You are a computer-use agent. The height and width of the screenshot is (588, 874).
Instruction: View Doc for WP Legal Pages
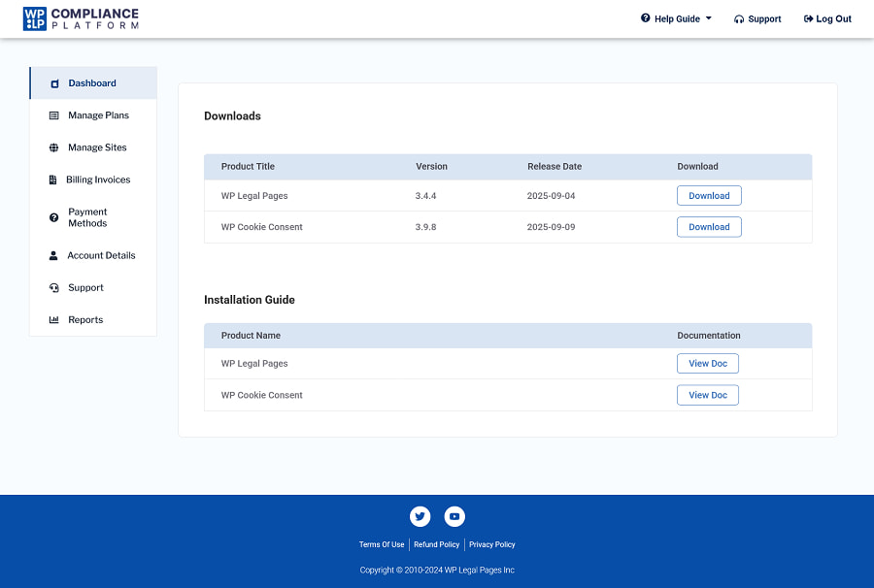[x=708, y=363]
